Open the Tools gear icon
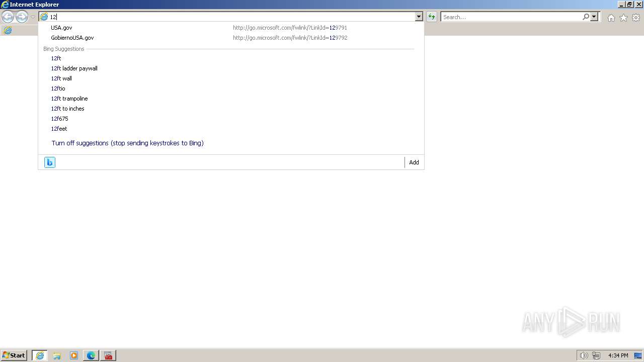The height and width of the screenshot is (362, 644). pyautogui.click(x=636, y=18)
